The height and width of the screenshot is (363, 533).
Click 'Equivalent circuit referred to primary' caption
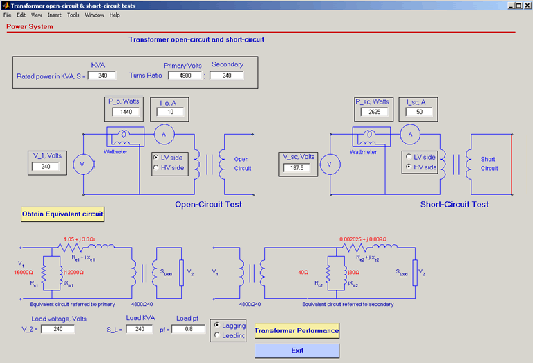click(72, 304)
